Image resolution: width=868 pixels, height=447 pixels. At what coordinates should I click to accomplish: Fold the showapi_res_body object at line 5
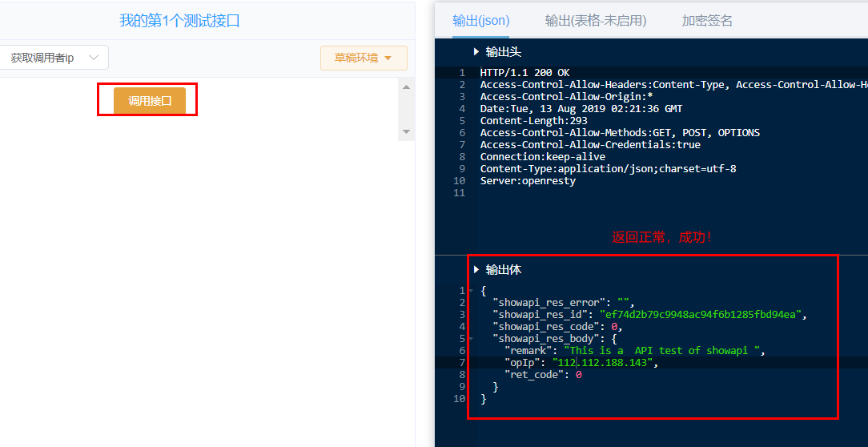[x=471, y=338]
